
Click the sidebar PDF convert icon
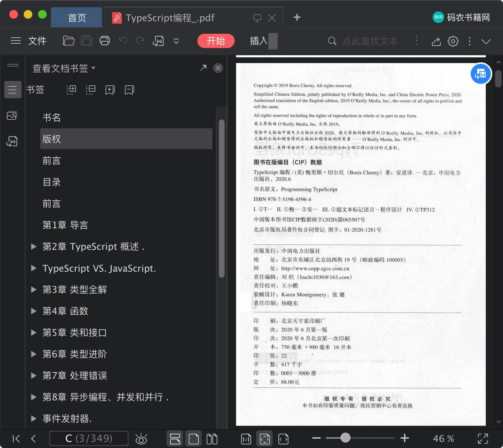(12, 141)
